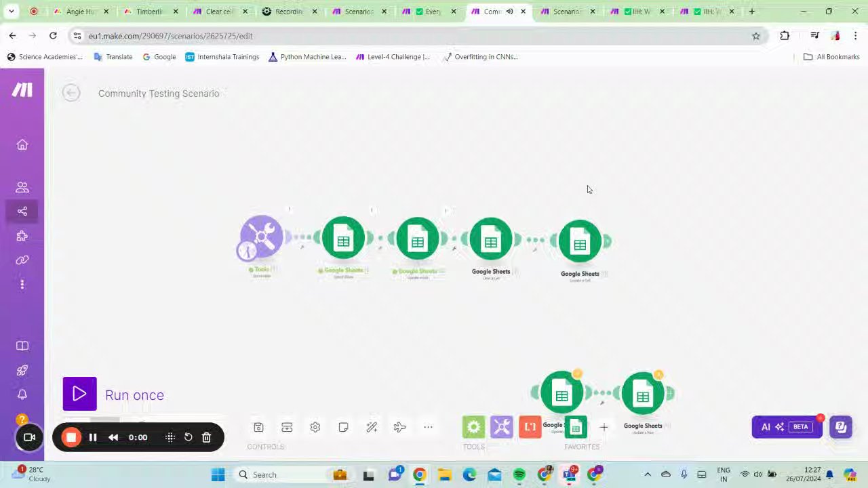Click the Auto-align magic wand
The height and width of the screenshot is (488, 868).
(372, 427)
